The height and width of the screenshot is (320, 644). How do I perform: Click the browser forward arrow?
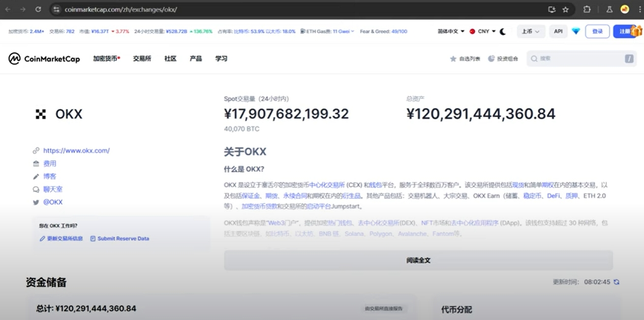click(x=22, y=9)
